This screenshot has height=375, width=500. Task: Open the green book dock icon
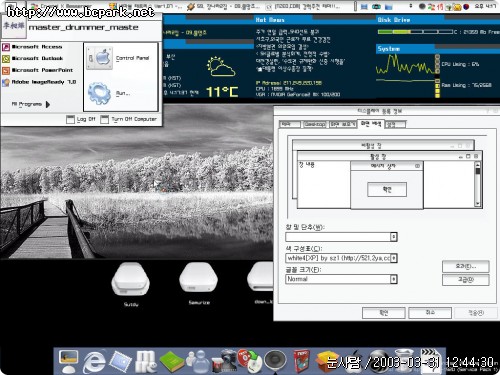[171, 362]
